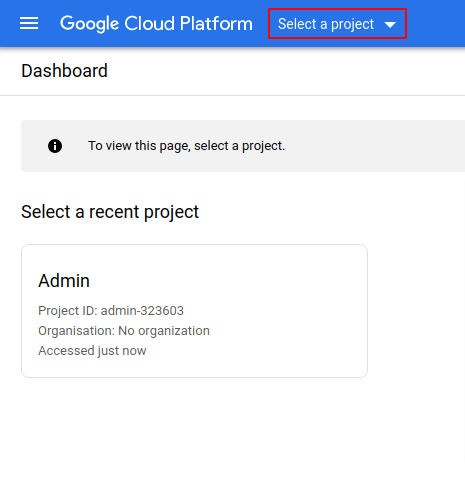
Task: Click the 'To view this page' message
Action: [187, 146]
